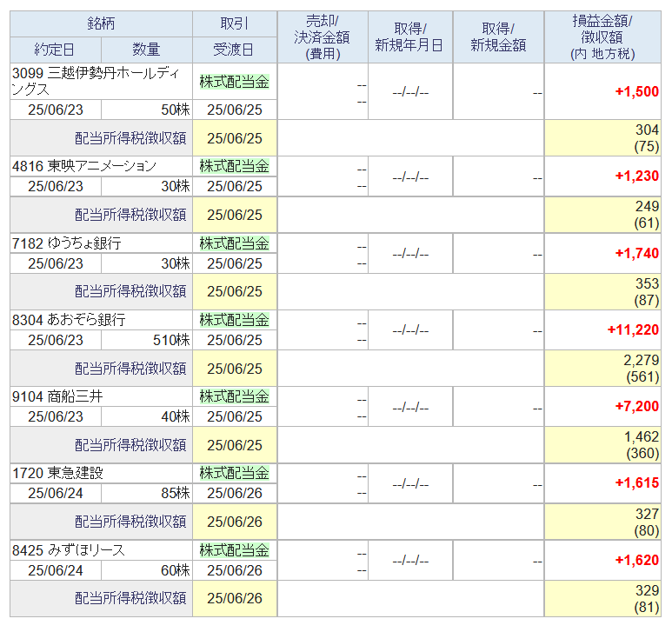Click tax amount 353 (87) cell
The image size is (672, 632).
[x=602, y=292]
